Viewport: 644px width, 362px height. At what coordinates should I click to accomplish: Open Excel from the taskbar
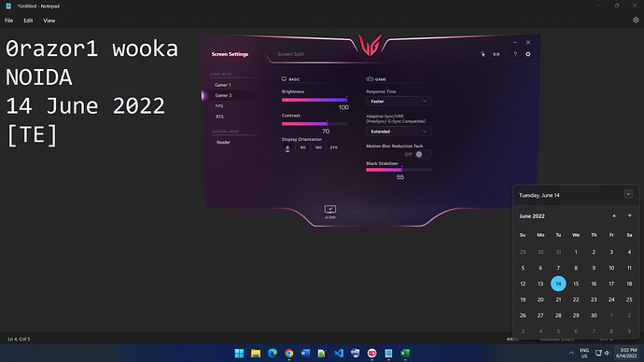[405, 353]
